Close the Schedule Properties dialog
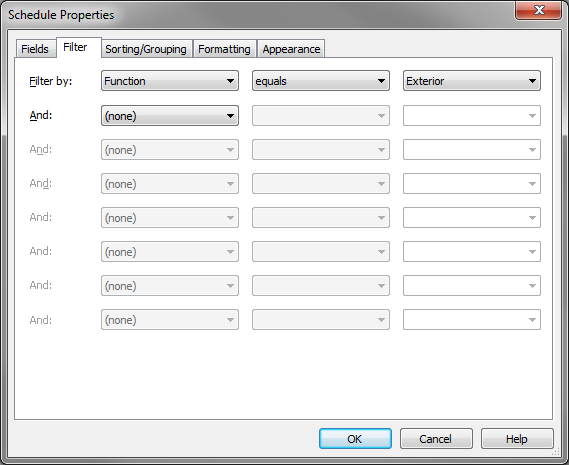 539,10
